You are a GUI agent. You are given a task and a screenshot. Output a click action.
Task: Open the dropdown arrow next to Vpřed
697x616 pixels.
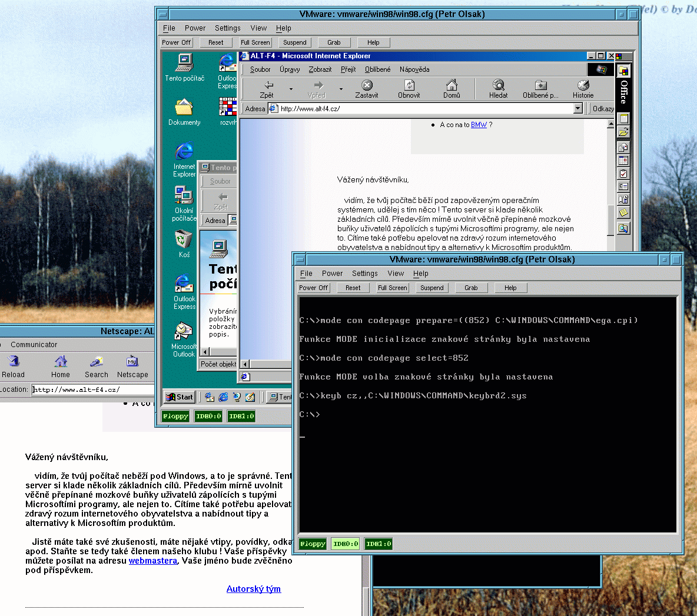coord(341,89)
